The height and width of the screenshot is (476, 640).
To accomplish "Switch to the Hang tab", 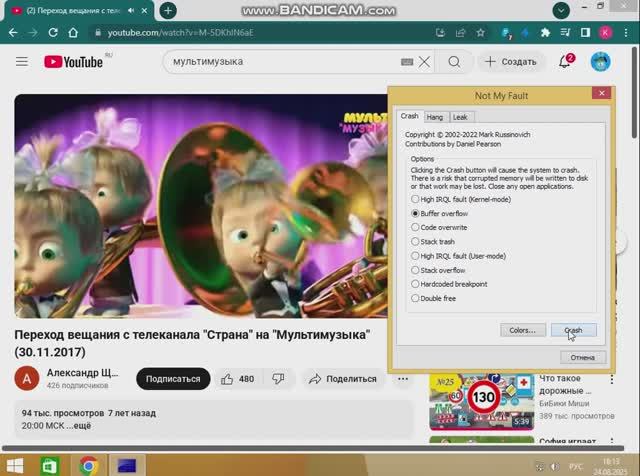I will (435, 117).
